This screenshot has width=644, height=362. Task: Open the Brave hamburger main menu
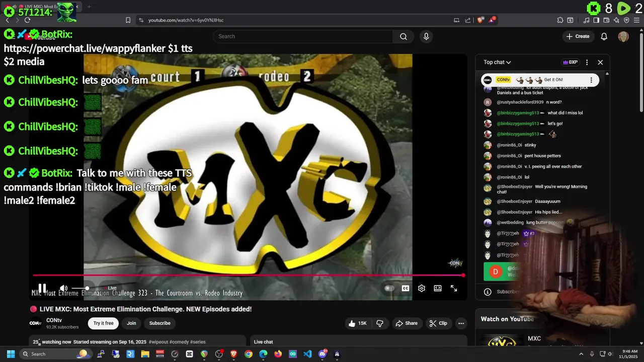point(637,20)
